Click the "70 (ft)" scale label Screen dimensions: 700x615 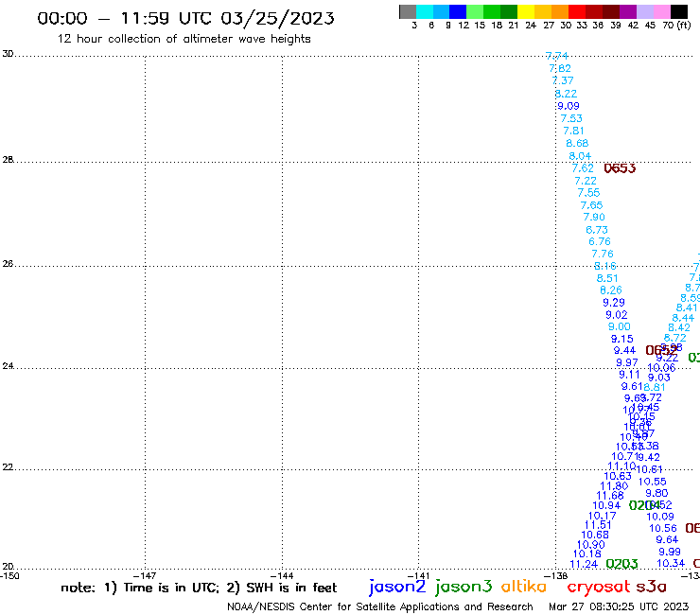click(x=676, y=25)
